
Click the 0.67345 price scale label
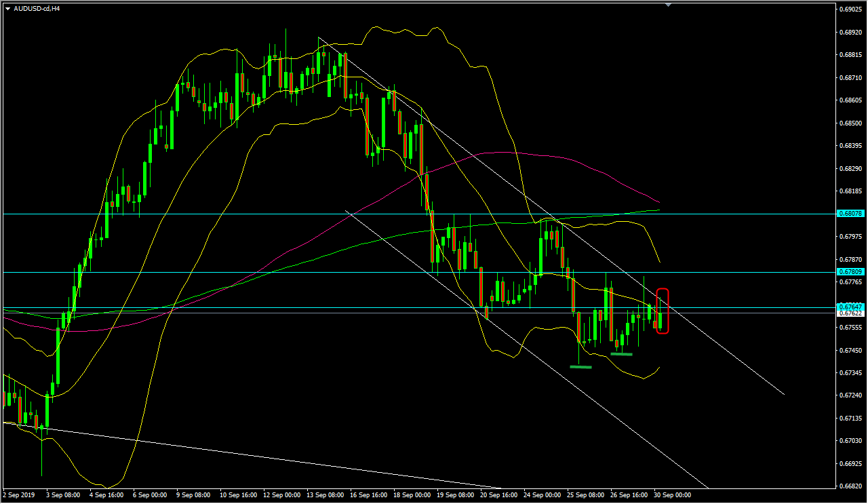852,373
